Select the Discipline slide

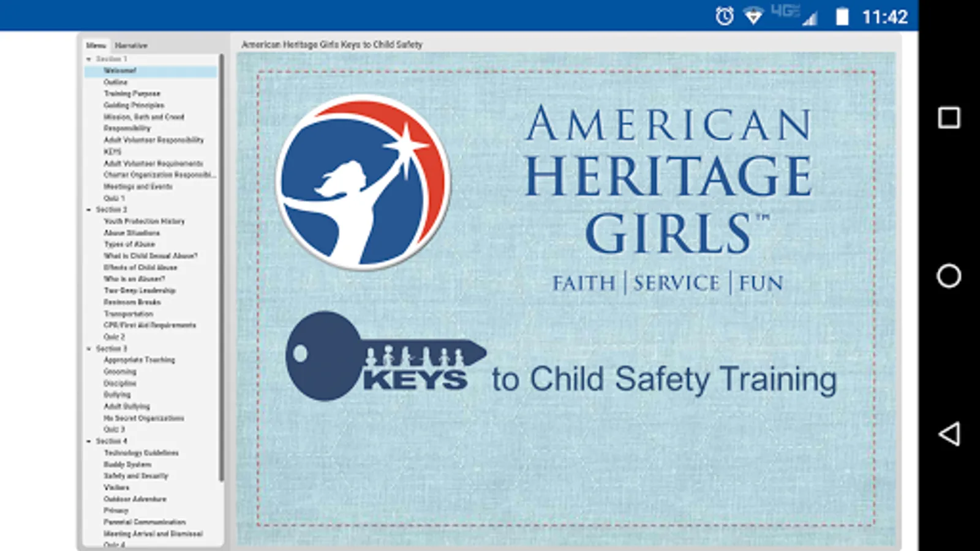120,383
